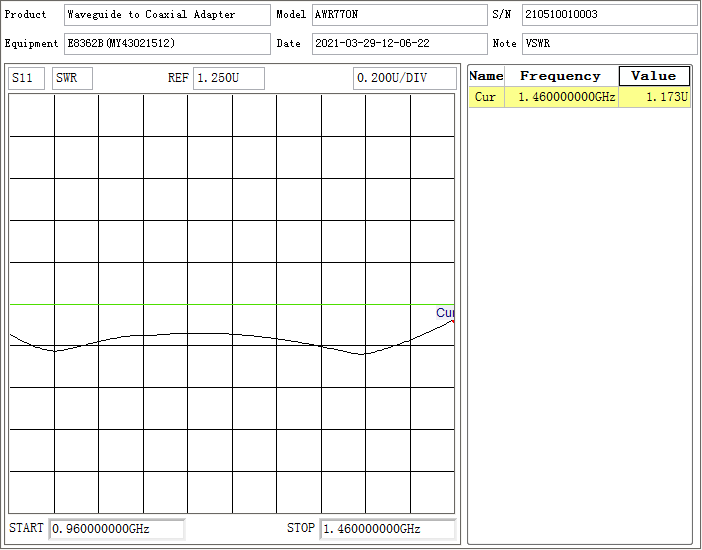Select the Equipment field E8362B
Screen dimensions: 702x550
coord(166,44)
